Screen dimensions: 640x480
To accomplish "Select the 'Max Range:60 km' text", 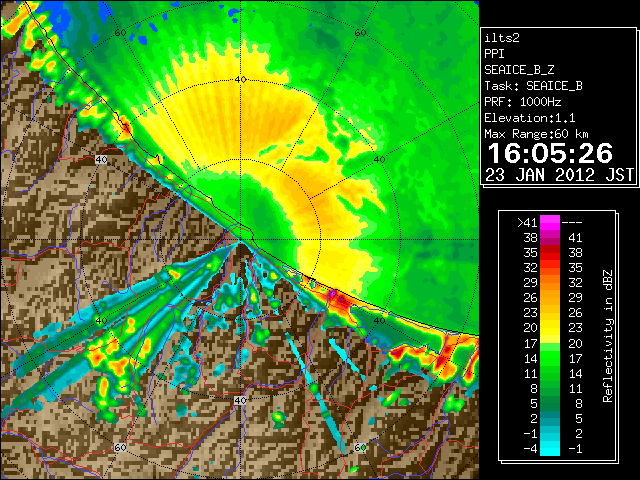I will [x=537, y=134].
